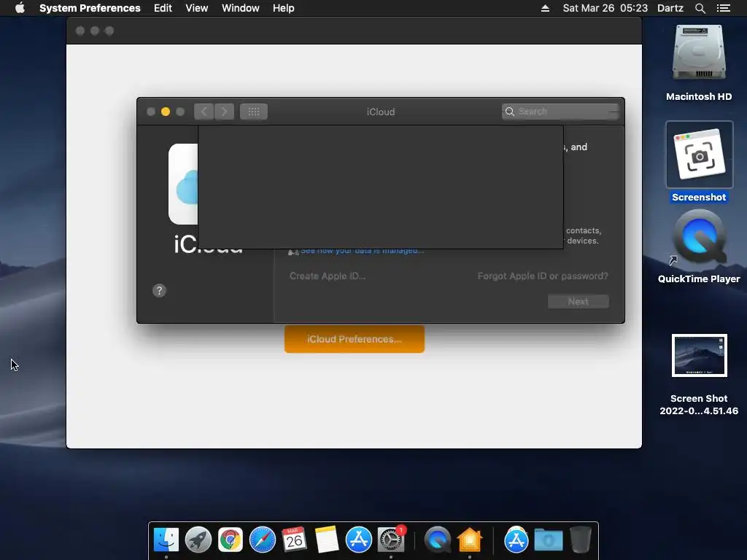Open System Preferences gear in Dock

coord(391,540)
